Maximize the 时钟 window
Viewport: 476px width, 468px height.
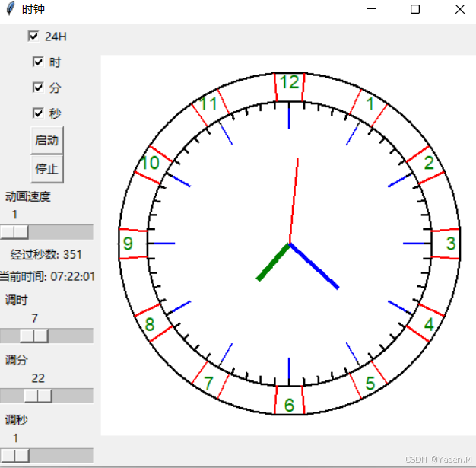tap(415, 9)
